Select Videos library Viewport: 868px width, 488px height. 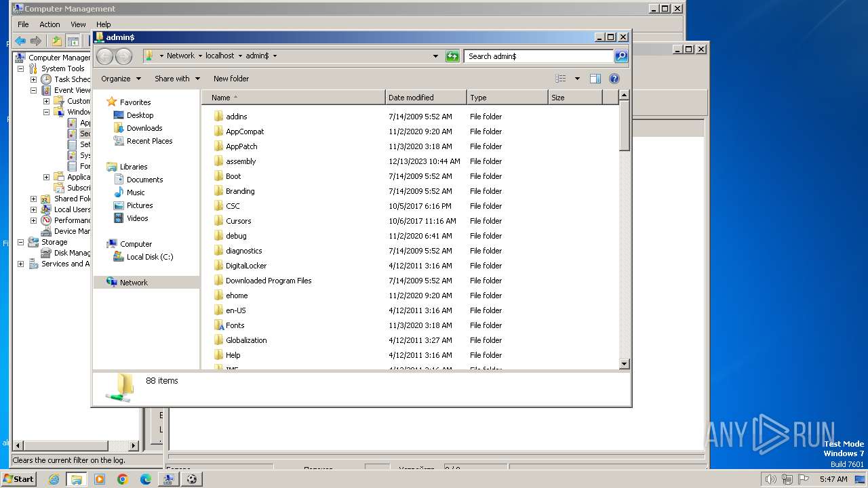point(137,218)
